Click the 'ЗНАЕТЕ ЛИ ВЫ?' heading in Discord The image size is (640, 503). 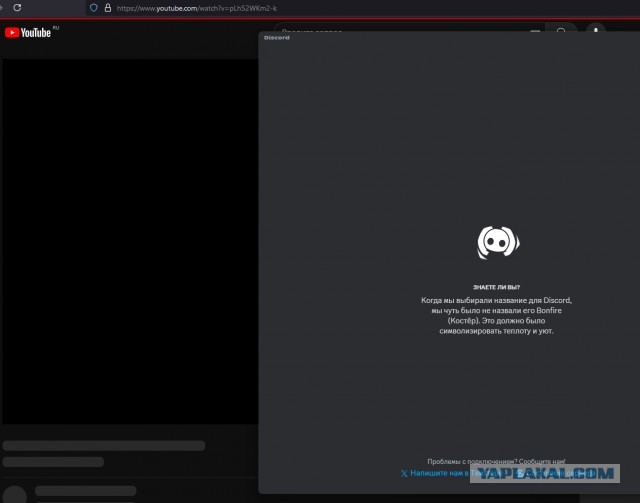496,287
